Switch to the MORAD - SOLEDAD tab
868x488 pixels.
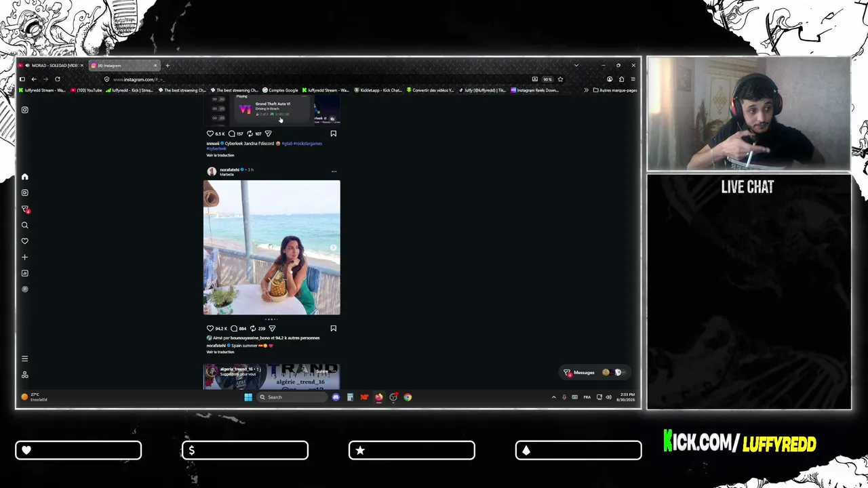coord(52,66)
